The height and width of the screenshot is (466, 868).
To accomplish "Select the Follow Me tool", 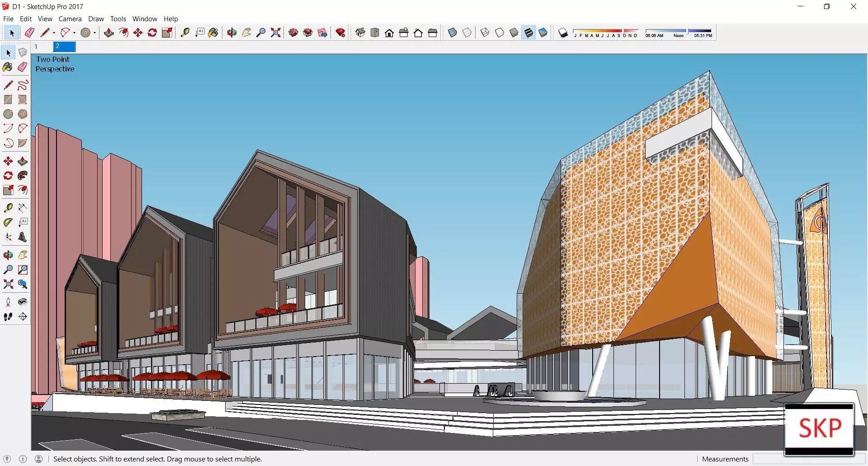I will 23,176.
